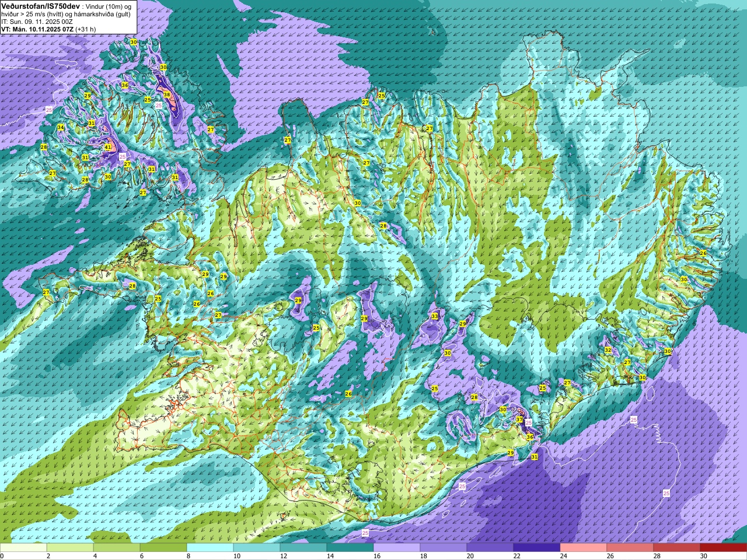Click the 24–26 pink legend swatch
This screenshot has height=560, width=747.
click(x=584, y=548)
